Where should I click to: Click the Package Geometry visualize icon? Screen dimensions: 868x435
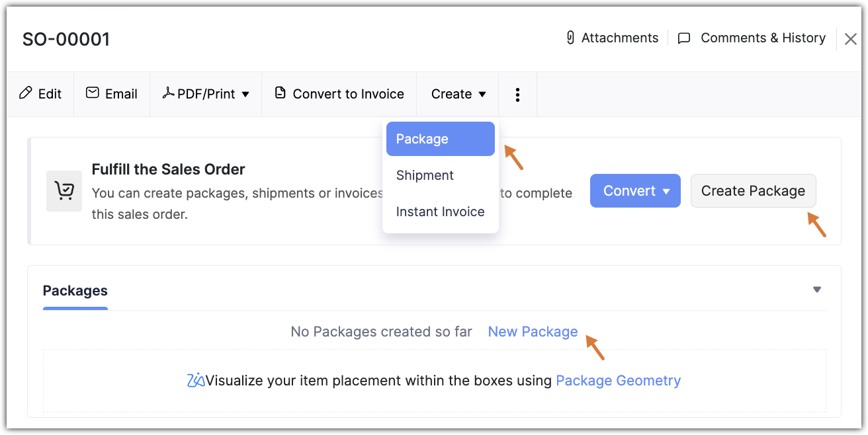(x=196, y=381)
